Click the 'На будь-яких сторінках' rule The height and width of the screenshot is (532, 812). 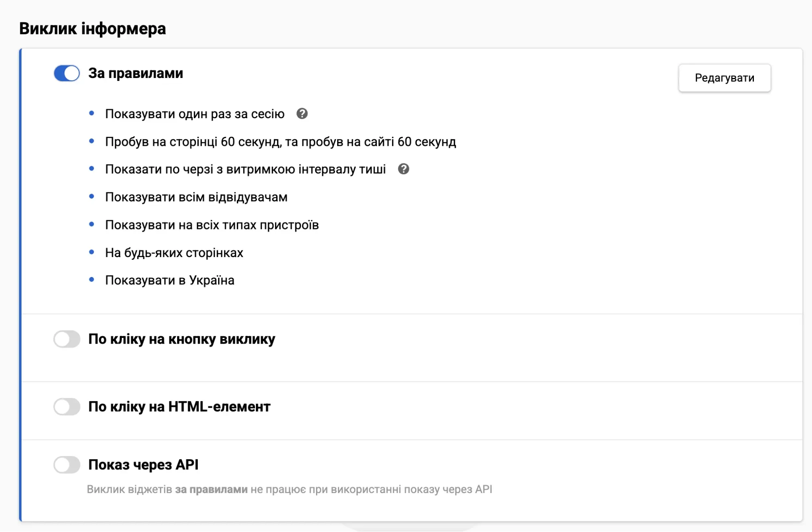(174, 253)
